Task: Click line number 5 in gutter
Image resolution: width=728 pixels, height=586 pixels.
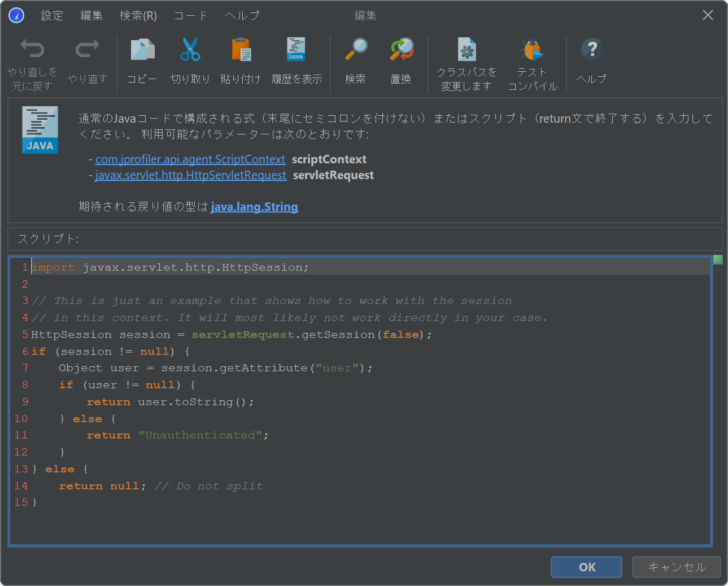Action: tap(25, 335)
